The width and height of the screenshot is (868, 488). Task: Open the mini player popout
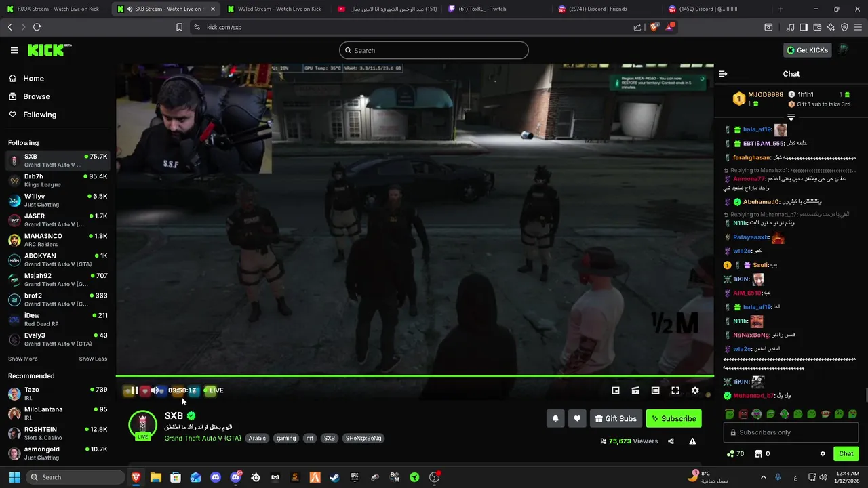(x=616, y=390)
